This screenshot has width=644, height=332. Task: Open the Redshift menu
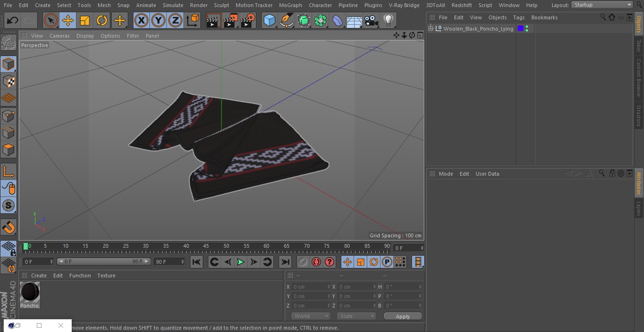point(462,5)
